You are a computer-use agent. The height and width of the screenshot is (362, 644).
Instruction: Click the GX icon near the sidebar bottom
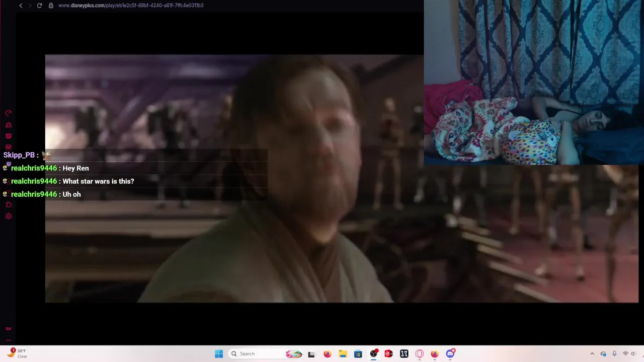click(x=9, y=329)
